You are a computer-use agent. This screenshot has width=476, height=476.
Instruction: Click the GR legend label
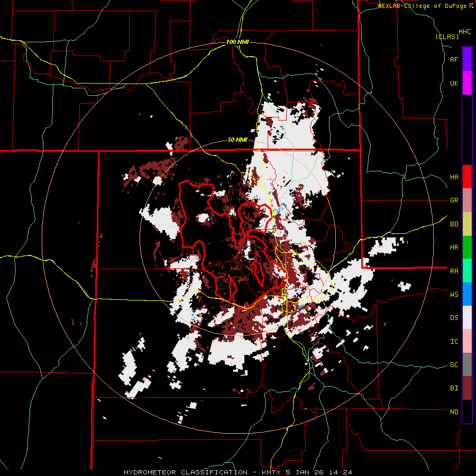(454, 200)
